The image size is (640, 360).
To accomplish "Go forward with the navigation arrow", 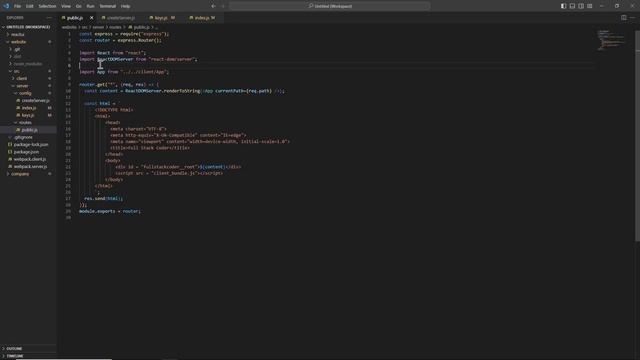I will click(x=223, y=6).
